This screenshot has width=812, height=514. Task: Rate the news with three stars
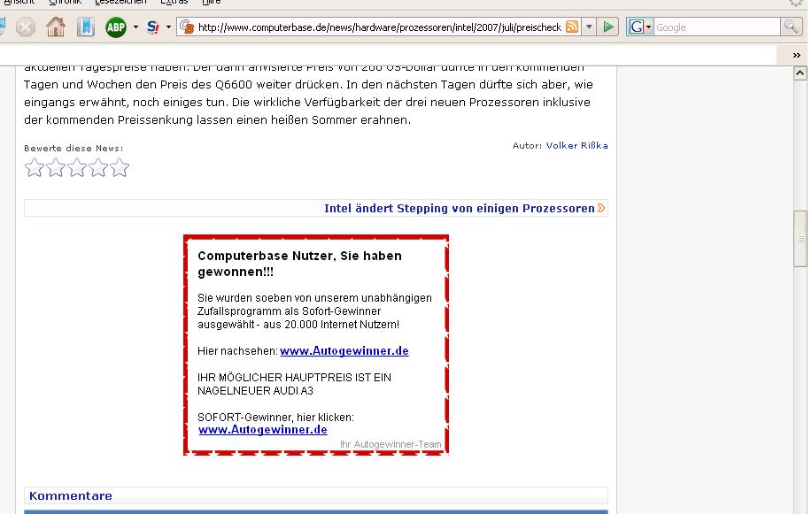[x=77, y=168]
